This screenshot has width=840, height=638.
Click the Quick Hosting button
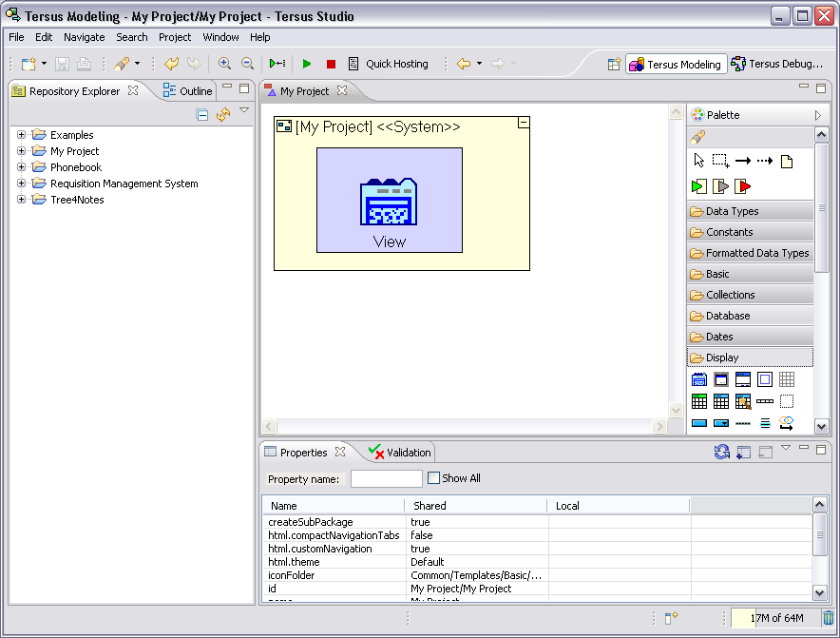388,64
